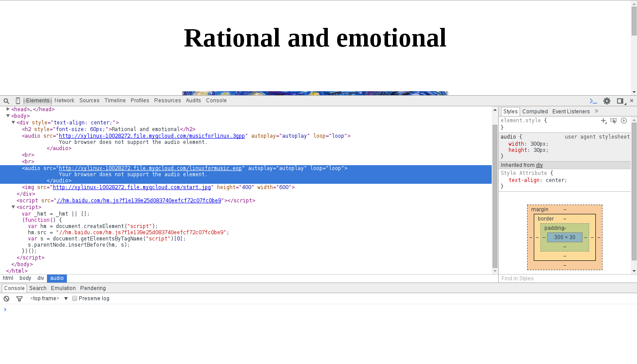The height and width of the screenshot is (364, 637).
Task: Select audio in the breadcrumb bar
Action: [x=57, y=278]
